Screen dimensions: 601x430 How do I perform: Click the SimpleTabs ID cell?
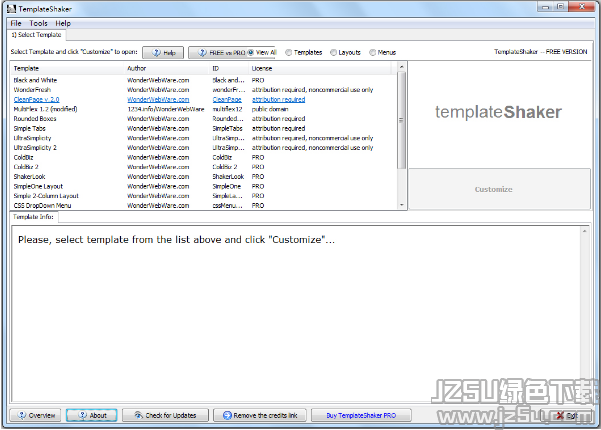tap(228, 128)
